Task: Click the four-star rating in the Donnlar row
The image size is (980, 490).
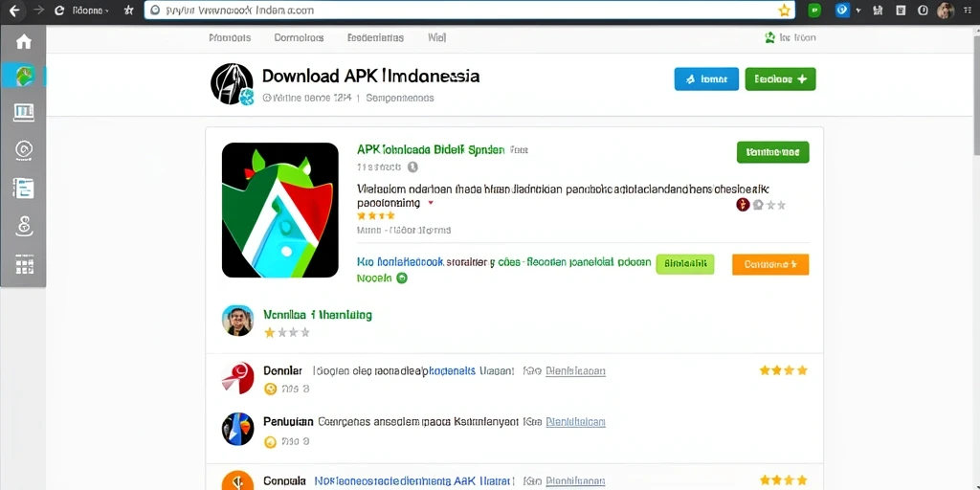Action: [x=784, y=370]
